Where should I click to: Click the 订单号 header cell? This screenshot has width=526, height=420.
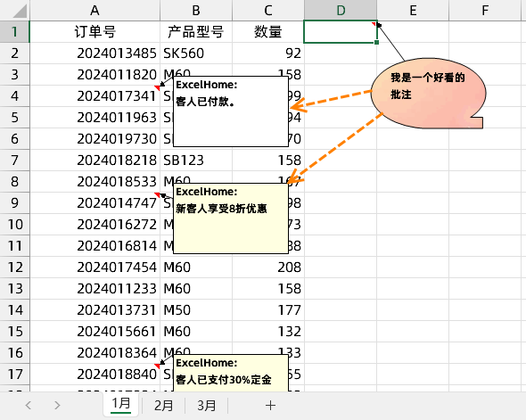pyautogui.click(x=95, y=32)
